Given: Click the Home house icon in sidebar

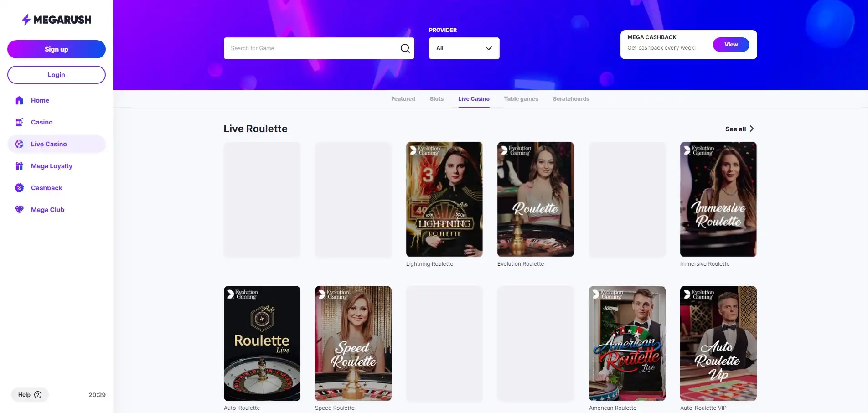Looking at the screenshot, I should click(19, 100).
